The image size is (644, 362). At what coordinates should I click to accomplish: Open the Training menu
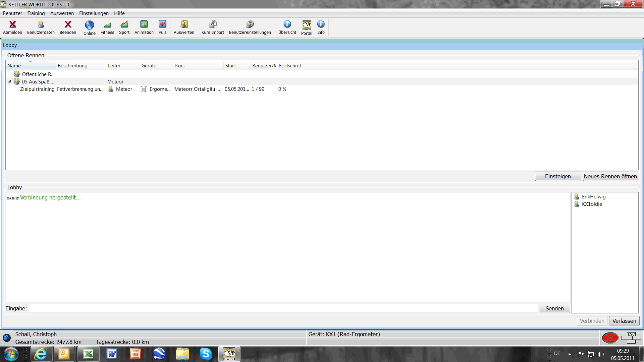pyautogui.click(x=36, y=13)
